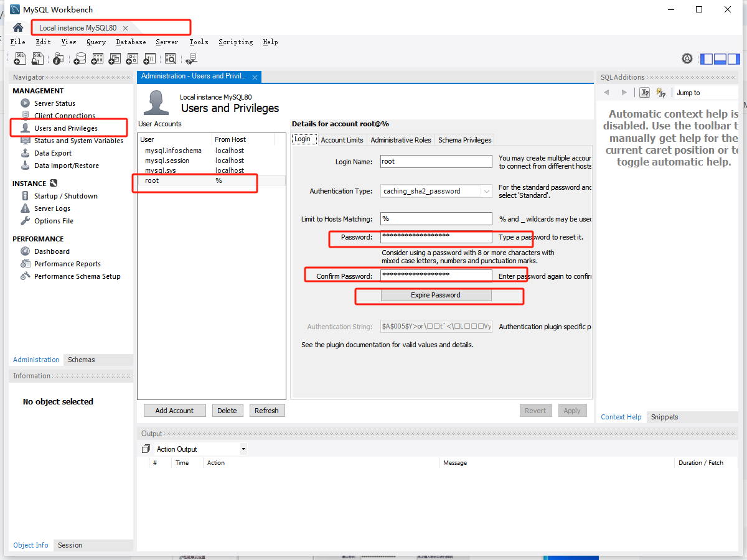
Task: Click the Jump to help field
Action: pos(707,93)
